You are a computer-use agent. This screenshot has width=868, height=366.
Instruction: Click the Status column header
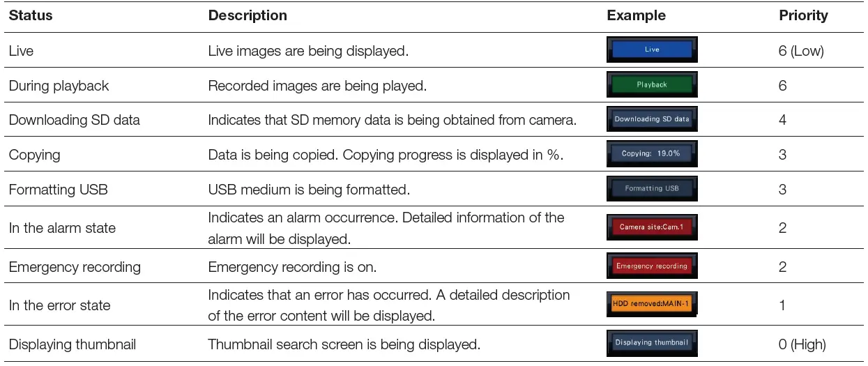pos(31,15)
